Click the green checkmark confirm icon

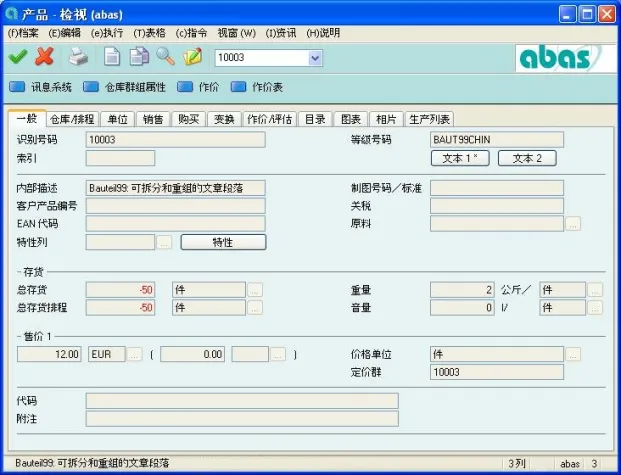tap(17, 57)
